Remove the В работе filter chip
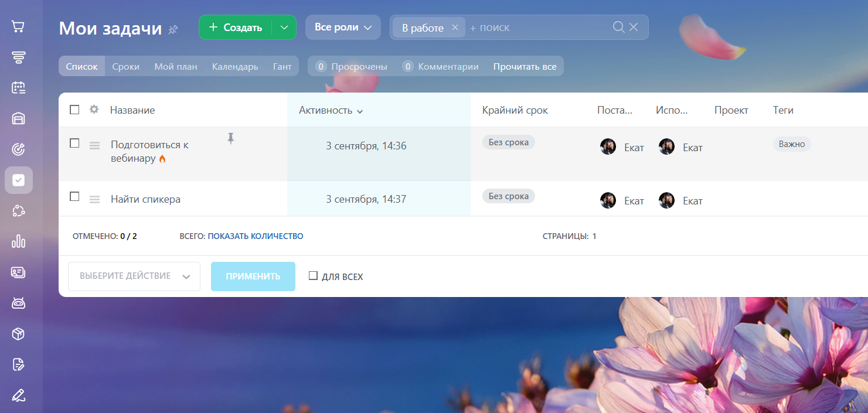This screenshot has height=413, width=868. click(x=455, y=28)
